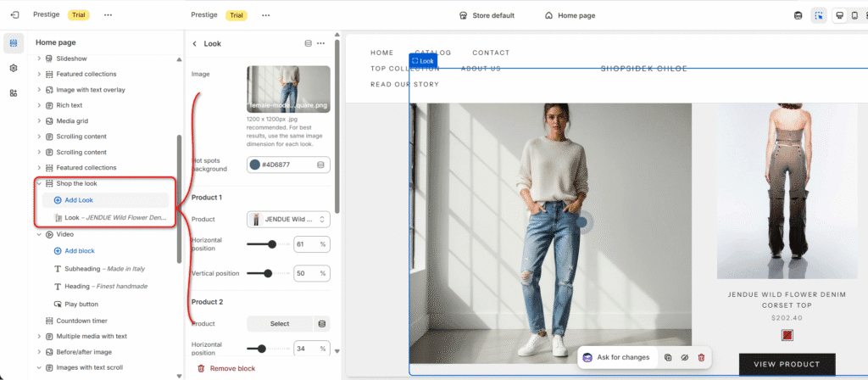
Task: Click dynamic source icon beside Product 2 Select
Action: tap(321, 323)
